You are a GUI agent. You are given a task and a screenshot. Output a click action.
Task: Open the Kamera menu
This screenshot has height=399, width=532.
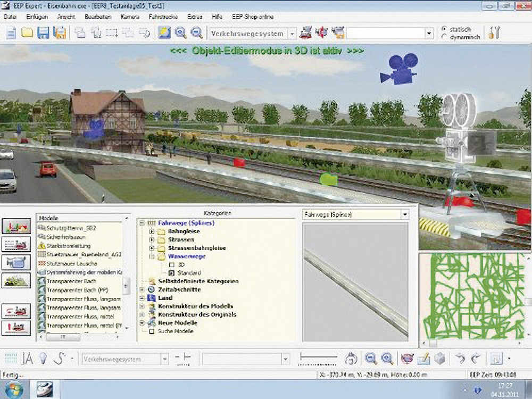click(x=130, y=17)
